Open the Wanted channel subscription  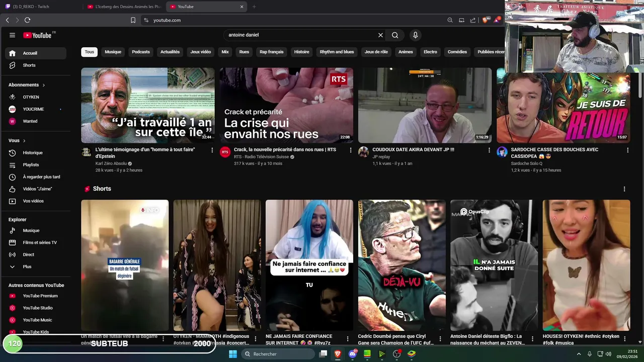[36, 121]
